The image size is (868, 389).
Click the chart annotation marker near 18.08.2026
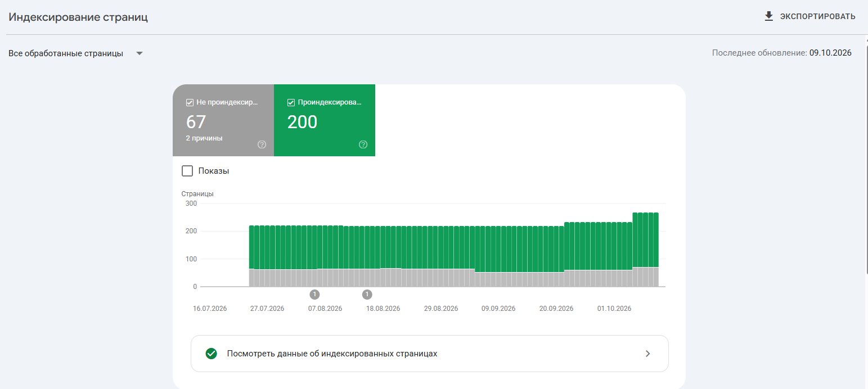click(x=367, y=294)
